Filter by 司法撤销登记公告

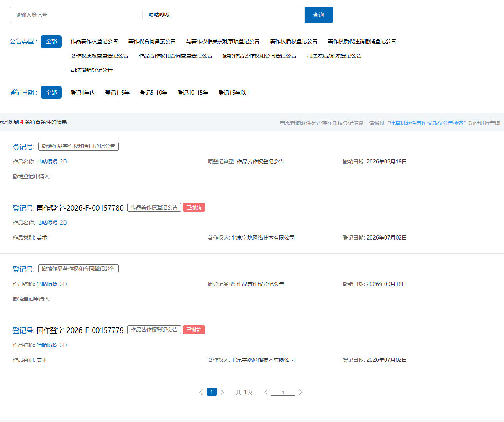(92, 70)
